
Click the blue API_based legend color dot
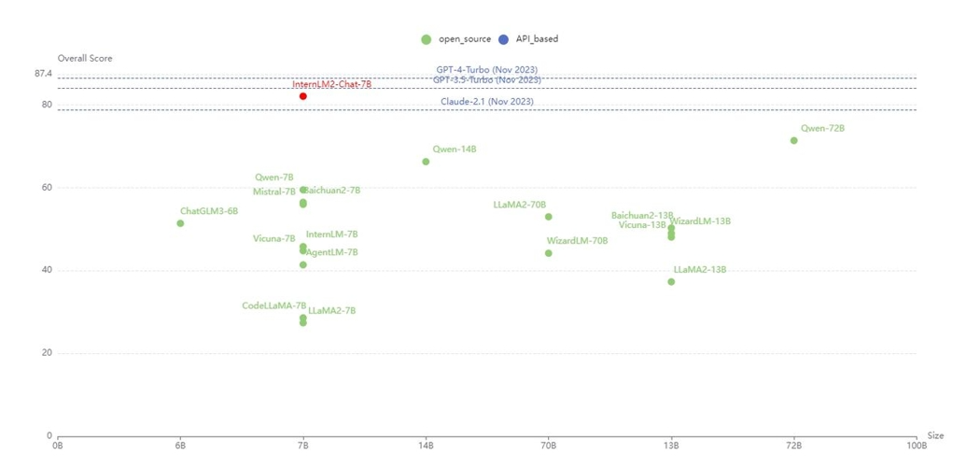[x=504, y=39]
